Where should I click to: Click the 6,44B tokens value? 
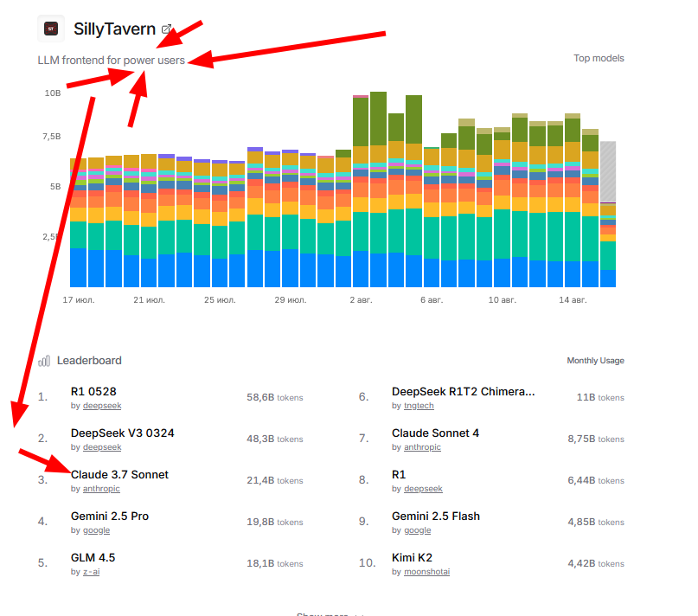click(596, 480)
